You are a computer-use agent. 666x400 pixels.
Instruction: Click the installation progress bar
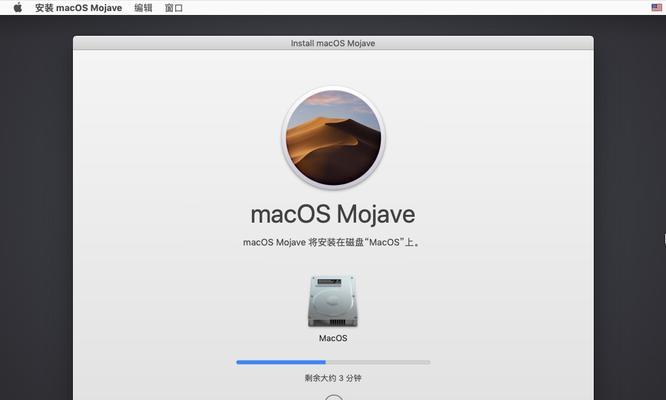tap(333, 362)
